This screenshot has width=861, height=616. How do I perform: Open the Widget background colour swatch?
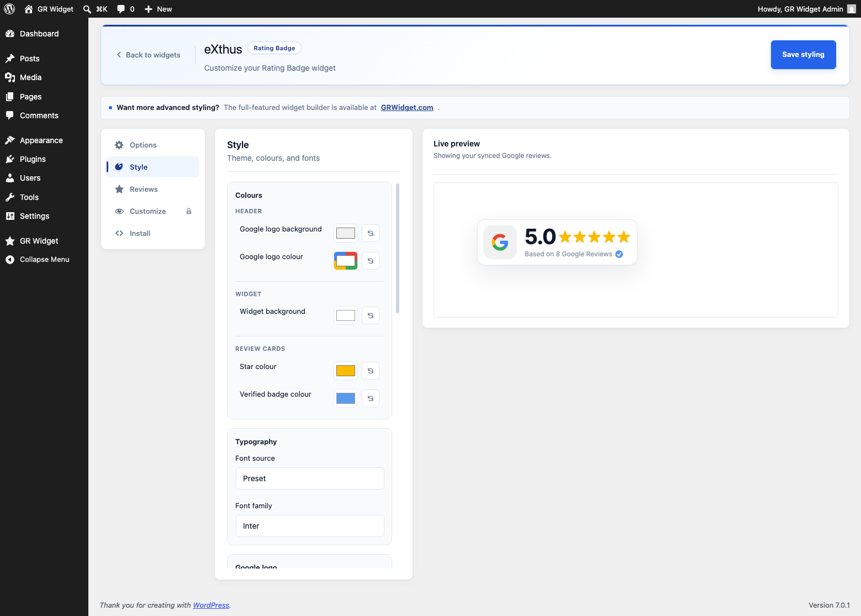pos(346,315)
